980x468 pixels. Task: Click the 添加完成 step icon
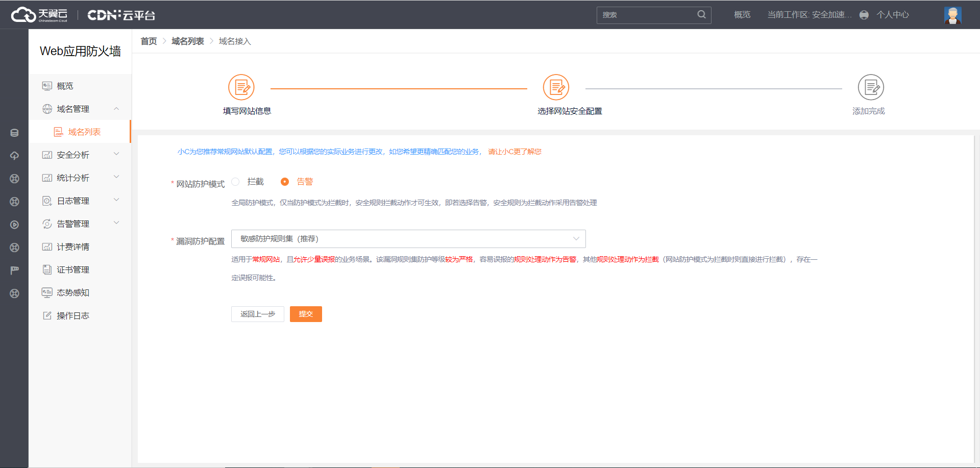coord(871,87)
